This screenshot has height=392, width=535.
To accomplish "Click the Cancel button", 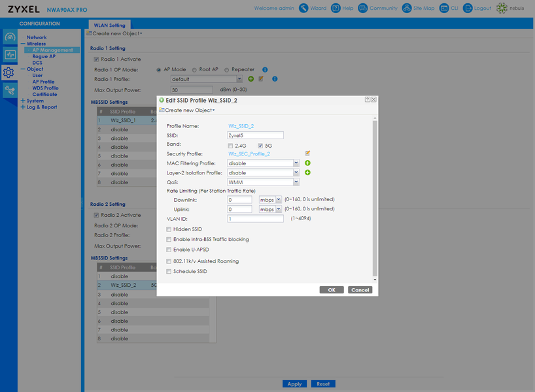I will 360,289.
